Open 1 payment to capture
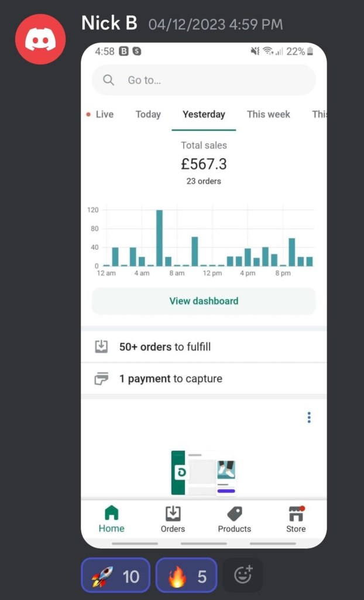Image resolution: width=364 pixels, height=600 pixels. [x=171, y=379]
